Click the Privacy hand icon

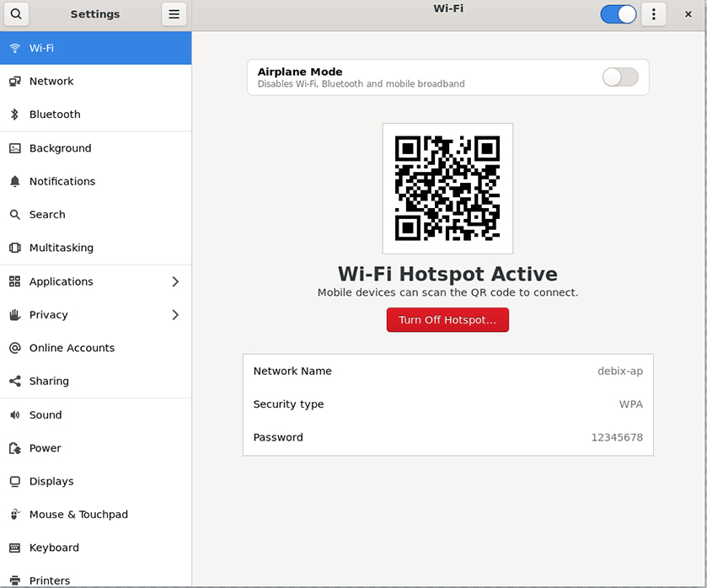[x=15, y=315]
